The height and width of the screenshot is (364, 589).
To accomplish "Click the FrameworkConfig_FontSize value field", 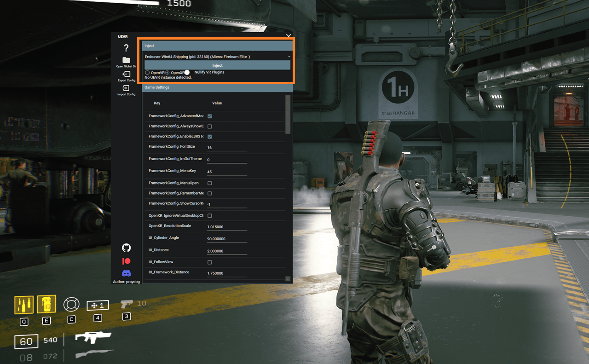I will click(x=227, y=148).
